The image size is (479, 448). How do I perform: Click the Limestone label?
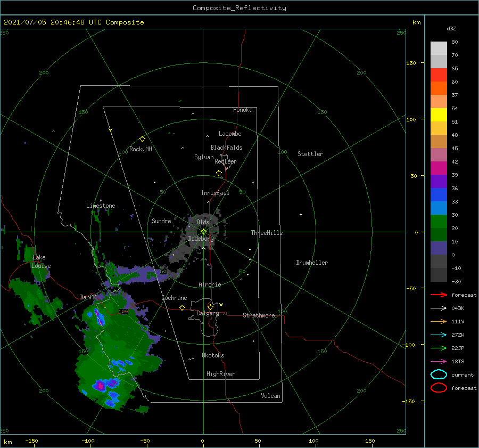pyautogui.click(x=101, y=206)
